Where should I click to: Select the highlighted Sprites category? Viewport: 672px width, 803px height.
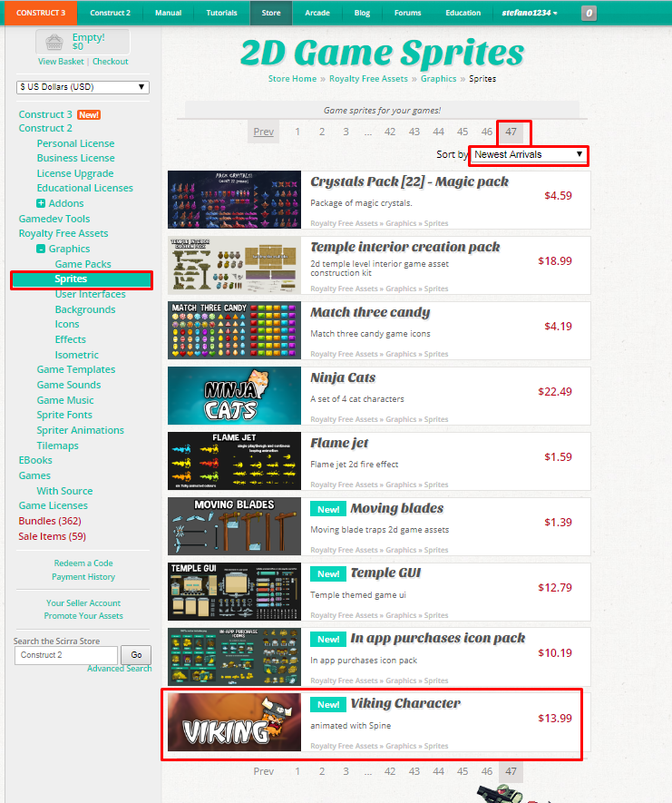(82, 279)
